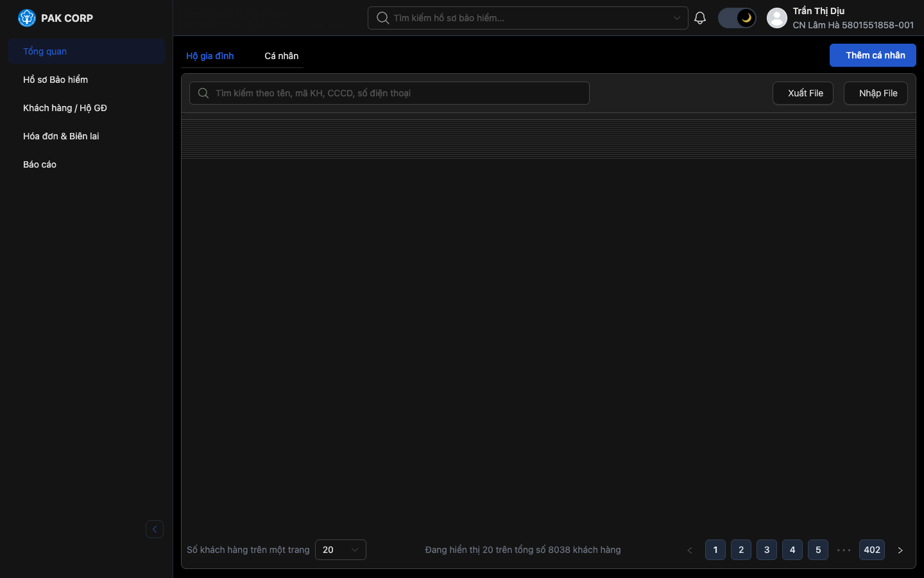Switch to the Cá nhân tab
Viewport: 924px width, 578px height.
point(281,56)
